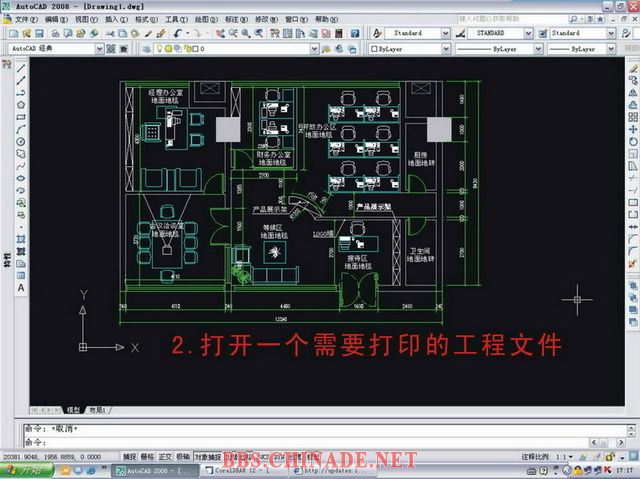Expand the ByLayer lineweight dropdown
The height and width of the screenshot is (479, 640).
pyautogui.click(x=611, y=49)
